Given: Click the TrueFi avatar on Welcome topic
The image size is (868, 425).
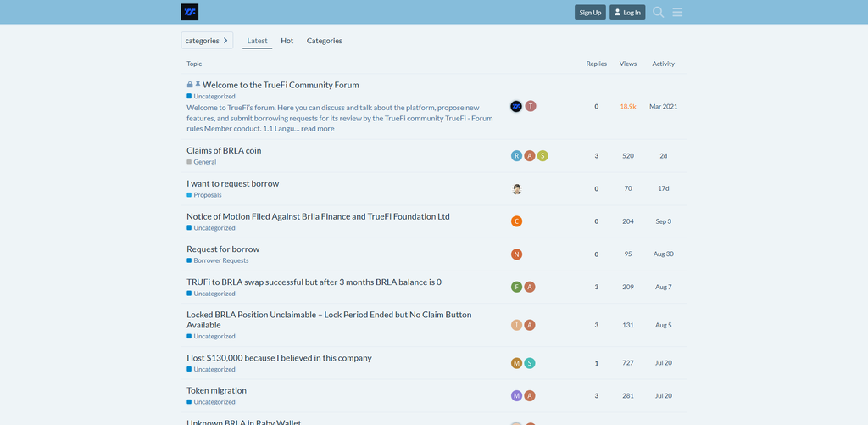Looking at the screenshot, I should pos(516,106).
